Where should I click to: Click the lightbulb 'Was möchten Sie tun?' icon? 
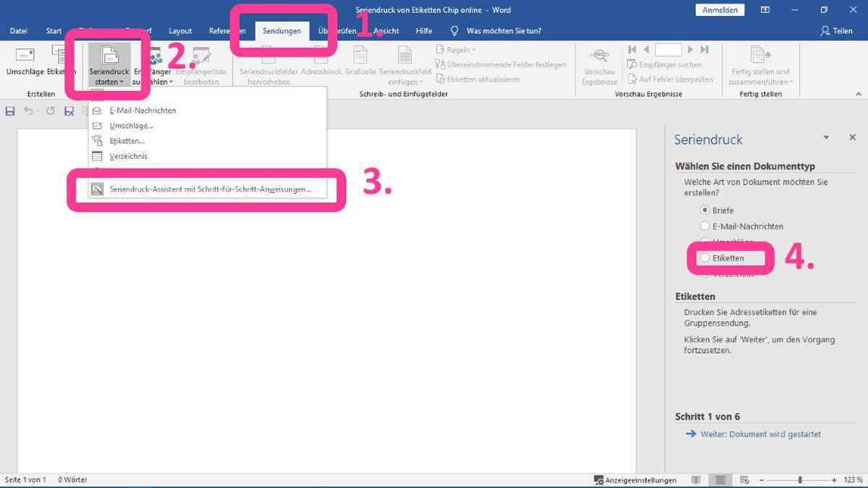coord(454,31)
